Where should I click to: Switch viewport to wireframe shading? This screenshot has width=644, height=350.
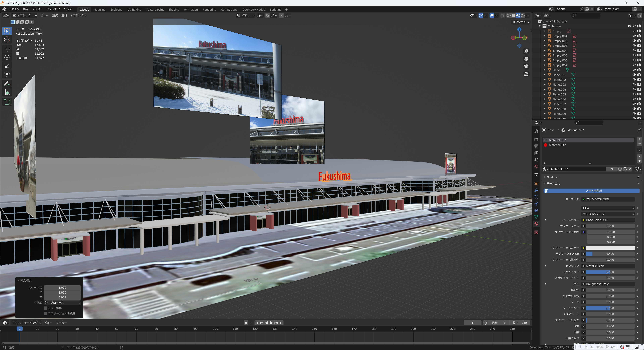[x=508, y=15]
